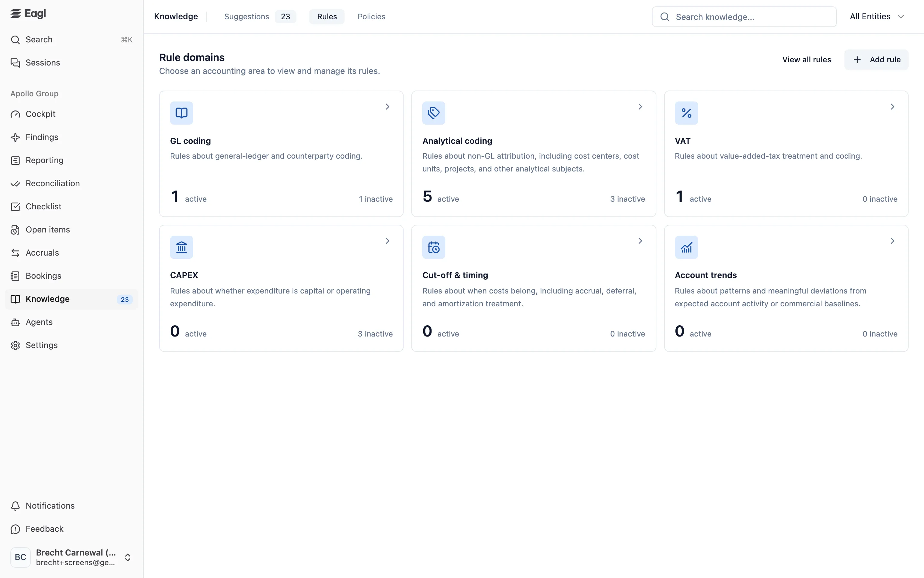Image resolution: width=924 pixels, height=578 pixels.
Task: Click the Findings sparkle icon
Action: pos(15,137)
